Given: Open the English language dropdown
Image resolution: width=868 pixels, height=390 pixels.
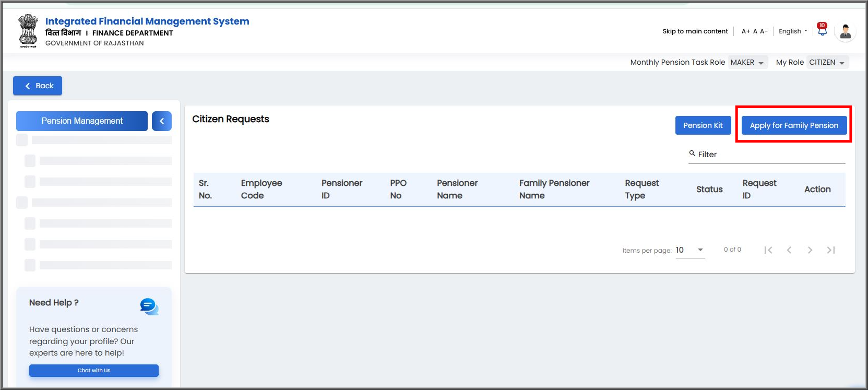Looking at the screenshot, I should [793, 31].
